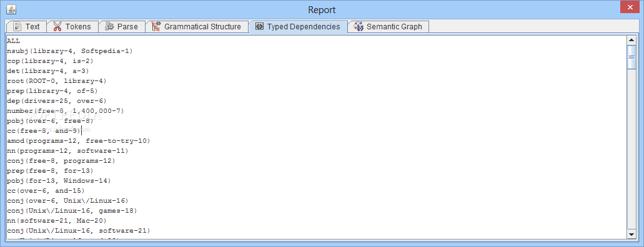Click line conj(free-8, programs-12)
Screen dimensions: 644x247
coord(61,161)
